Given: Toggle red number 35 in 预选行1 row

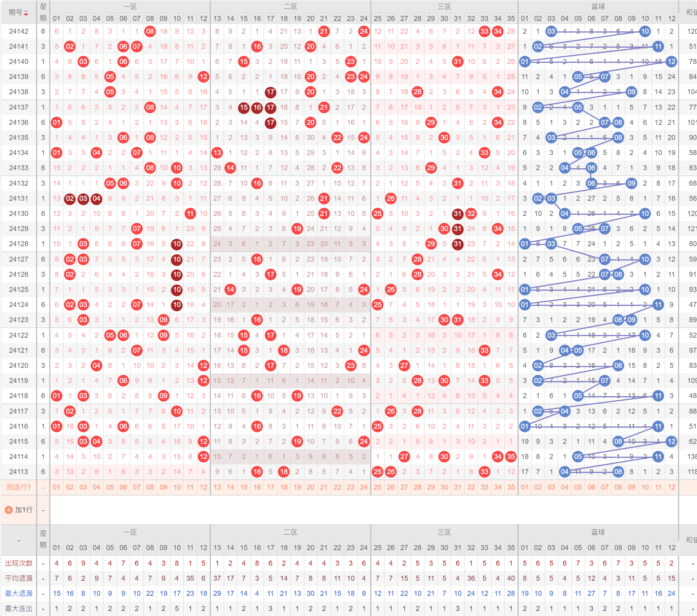Looking at the screenshot, I should coord(511,487).
